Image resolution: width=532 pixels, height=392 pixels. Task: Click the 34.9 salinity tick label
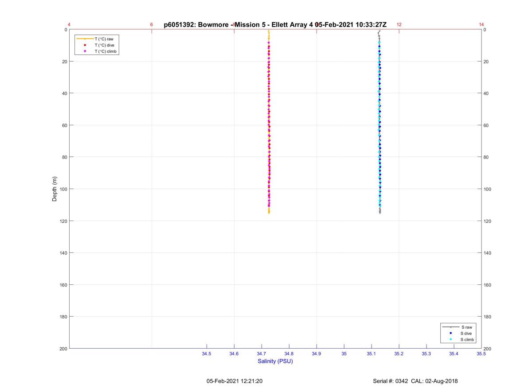pyautogui.click(x=317, y=354)
